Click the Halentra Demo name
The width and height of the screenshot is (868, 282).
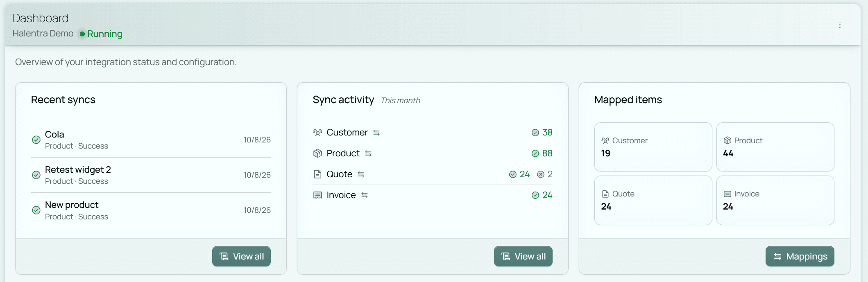coord(43,34)
